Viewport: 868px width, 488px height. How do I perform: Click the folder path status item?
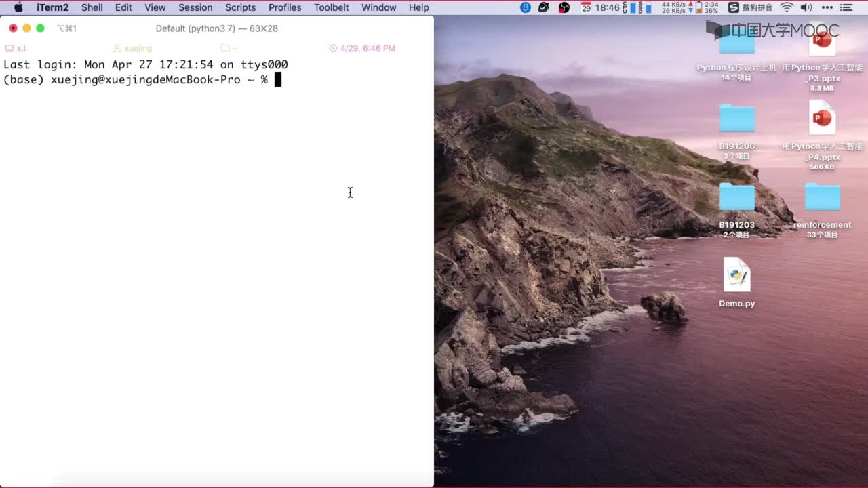click(229, 48)
